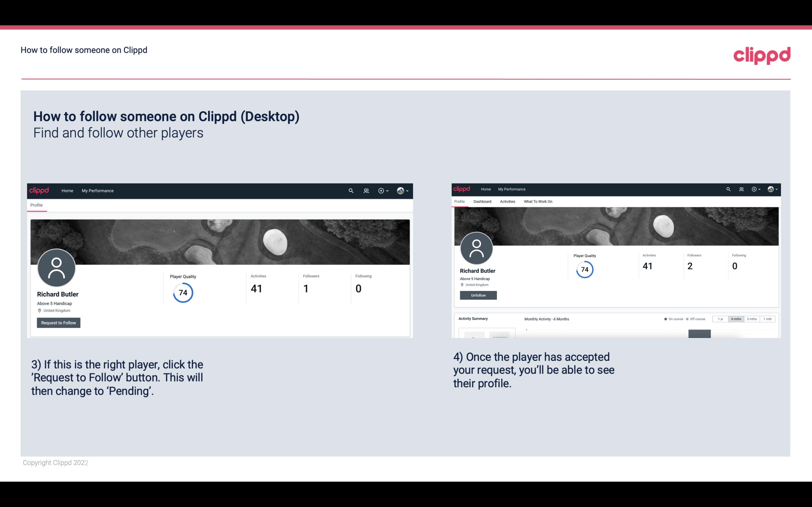Select the 'Profile' tab on left panel
Screen dimensions: 812x507
pos(36,205)
